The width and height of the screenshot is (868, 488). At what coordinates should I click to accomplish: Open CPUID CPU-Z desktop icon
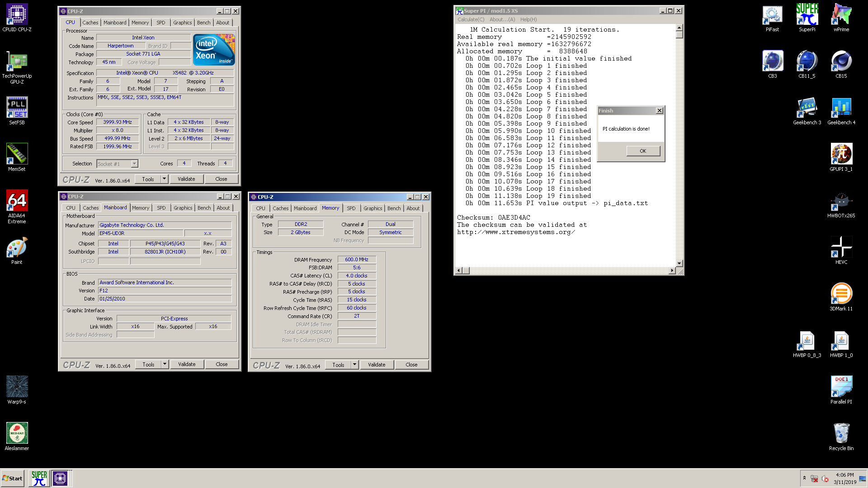pyautogui.click(x=17, y=18)
